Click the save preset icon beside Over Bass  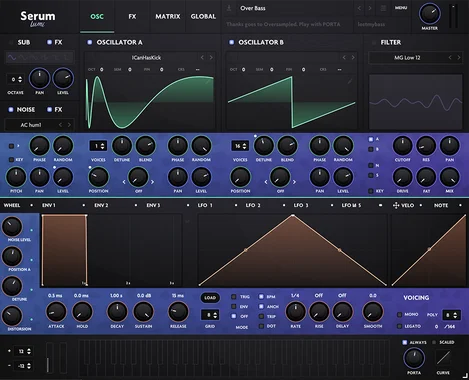[x=229, y=8]
